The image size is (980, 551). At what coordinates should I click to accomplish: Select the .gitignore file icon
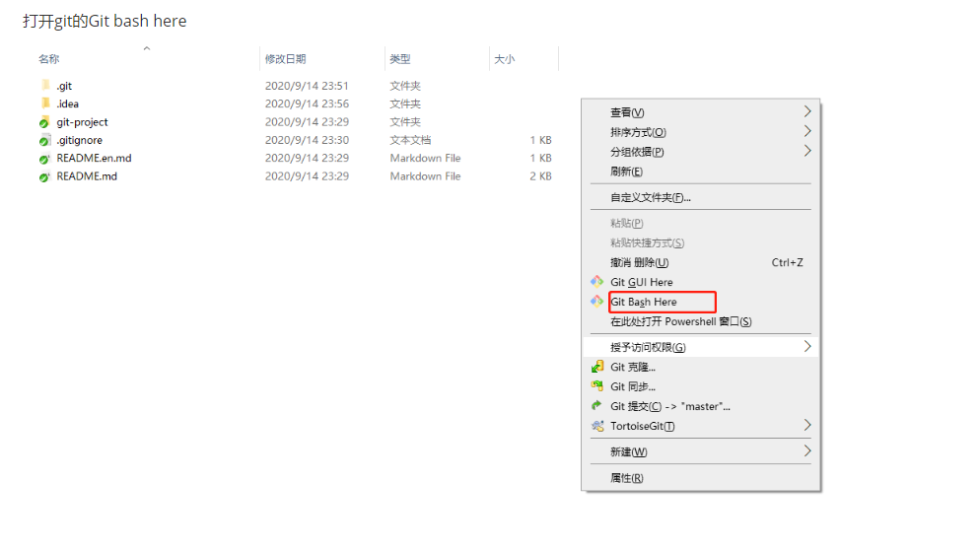pos(44,140)
